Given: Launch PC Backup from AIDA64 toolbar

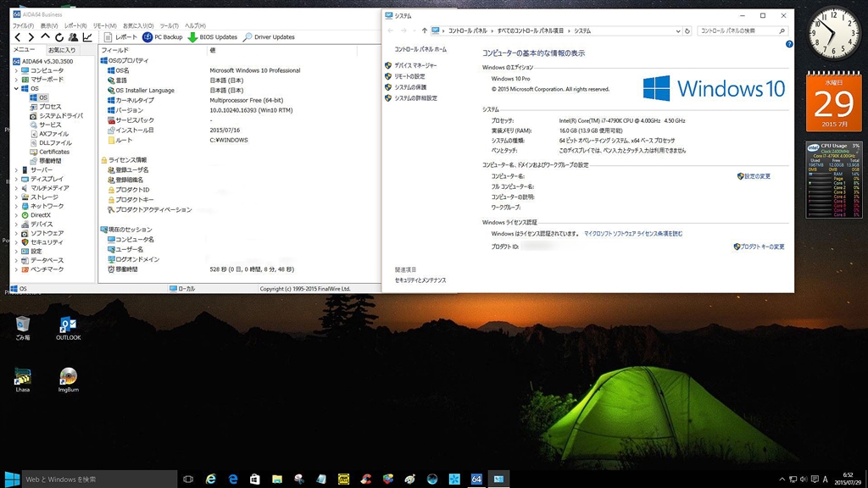Looking at the screenshot, I should coord(162,37).
